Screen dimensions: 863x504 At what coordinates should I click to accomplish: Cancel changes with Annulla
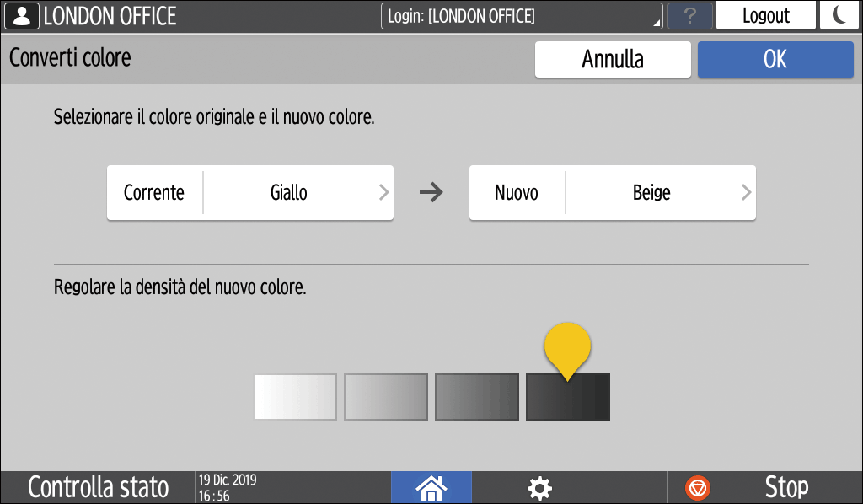(613, 59)
